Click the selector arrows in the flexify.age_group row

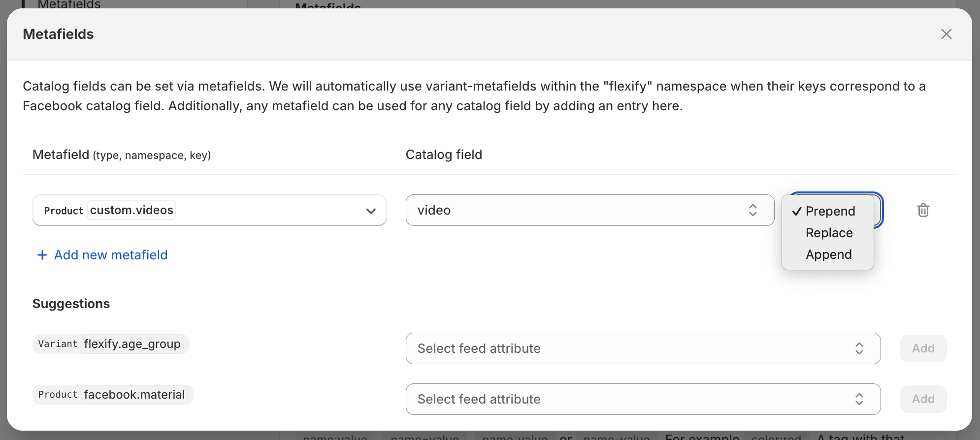point(859,348)
